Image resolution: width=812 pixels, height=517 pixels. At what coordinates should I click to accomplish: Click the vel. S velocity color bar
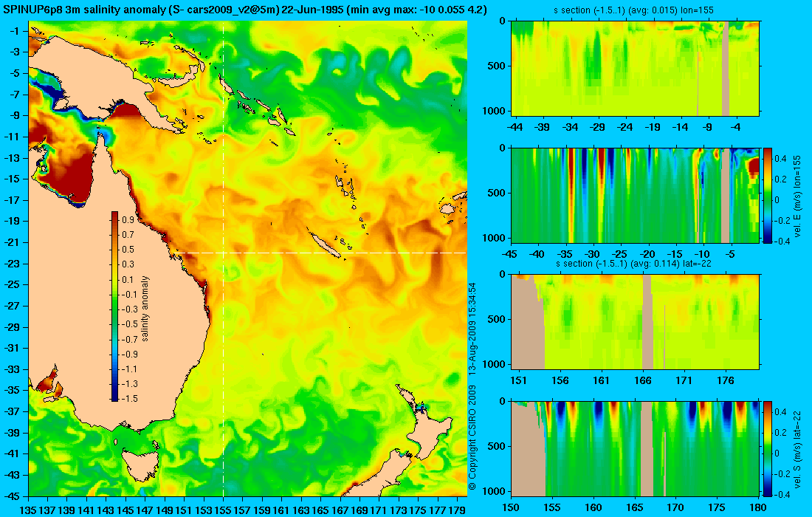click(x=768, y=448)
